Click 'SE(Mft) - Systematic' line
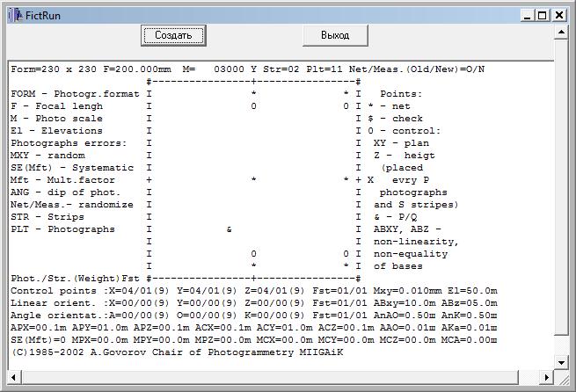This screenshot has height=392, width=576. 72,168
